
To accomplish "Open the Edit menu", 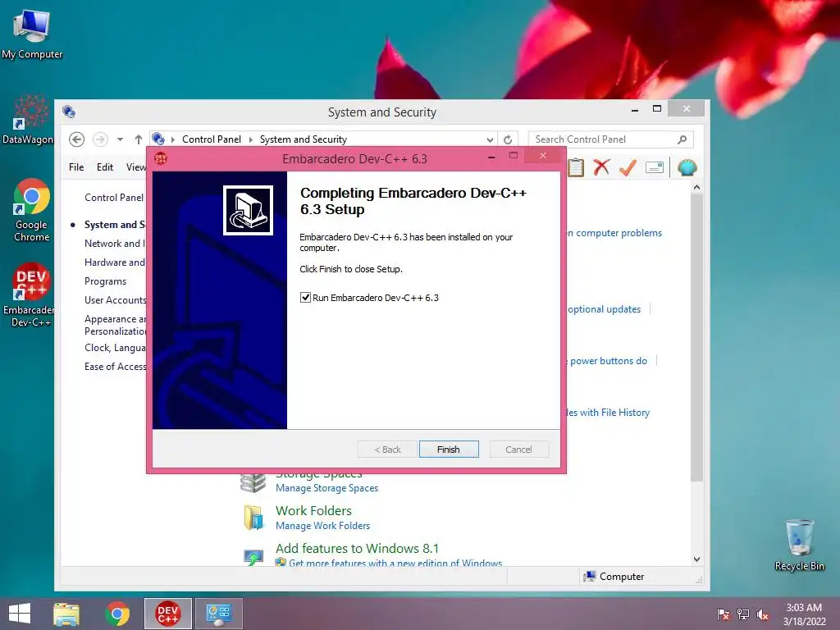I will click(x=104, y=167).
